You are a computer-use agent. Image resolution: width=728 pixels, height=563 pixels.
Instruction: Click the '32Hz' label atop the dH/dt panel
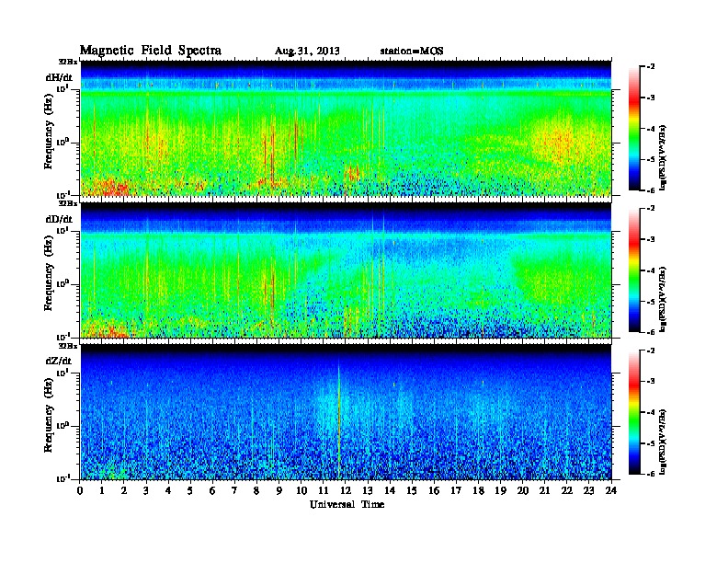tap(68, 62)
